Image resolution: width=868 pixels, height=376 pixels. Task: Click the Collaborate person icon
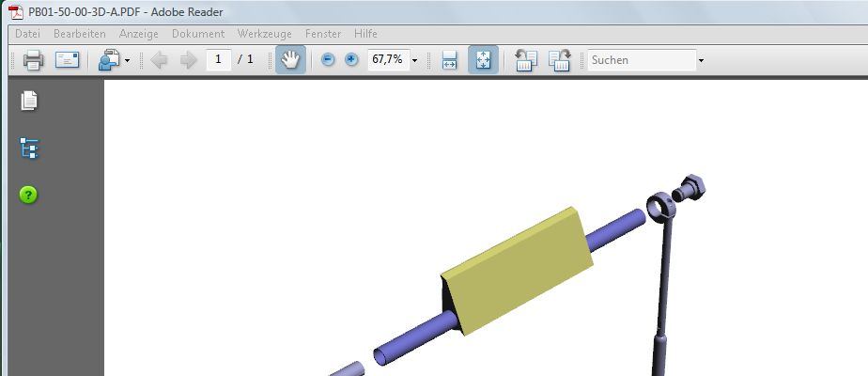click(109, 60)
